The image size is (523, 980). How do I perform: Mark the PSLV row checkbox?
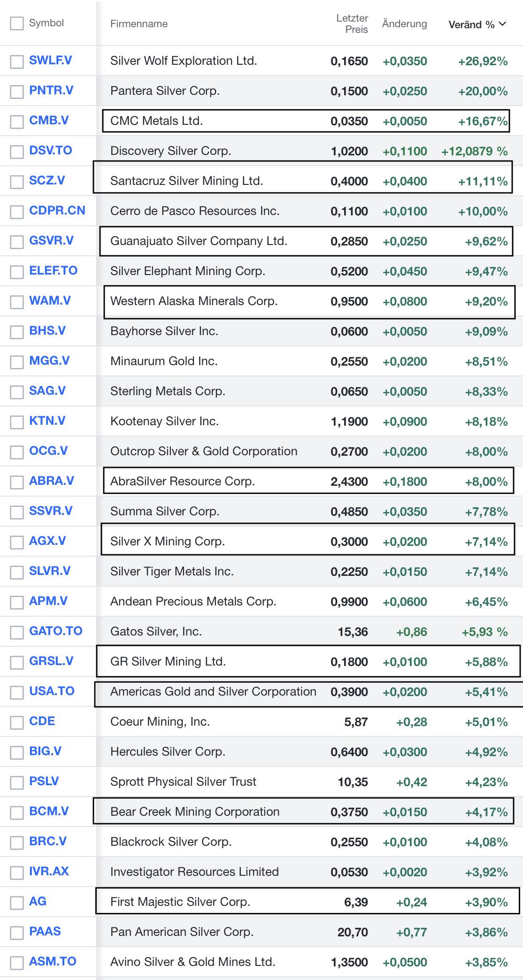click(17, 782)
